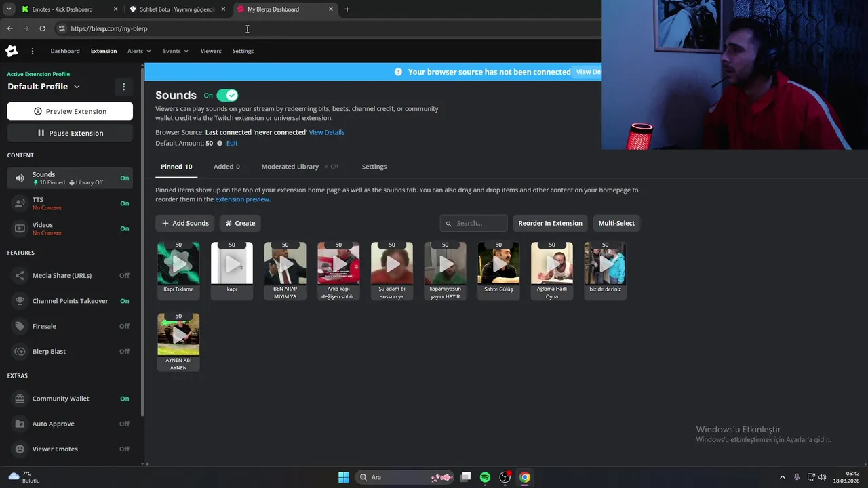Toggle Videos On status in sidebar
The image size is (868, 488).
(125, 228)
